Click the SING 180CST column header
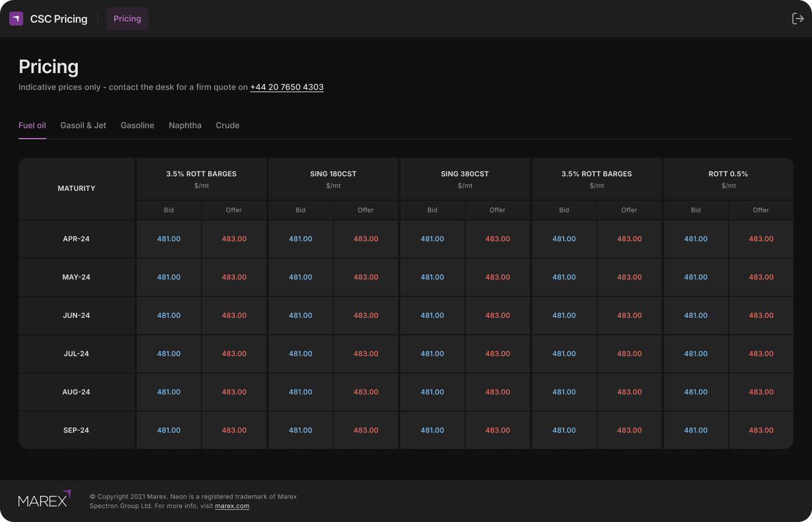Image resolution: width=812 pixels, height=522 pixels. click(333, 179)
